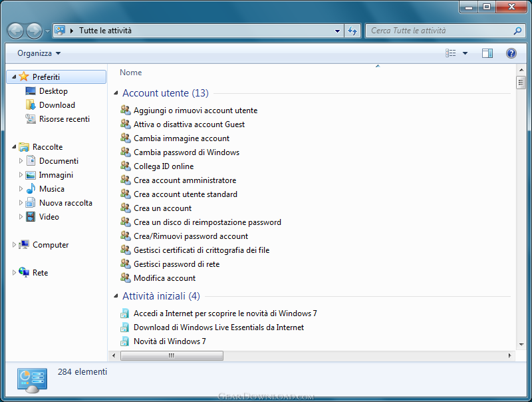The image size is (532, 402).
Task: Click the Immagini library icon
Action: [x=31, y=175]
